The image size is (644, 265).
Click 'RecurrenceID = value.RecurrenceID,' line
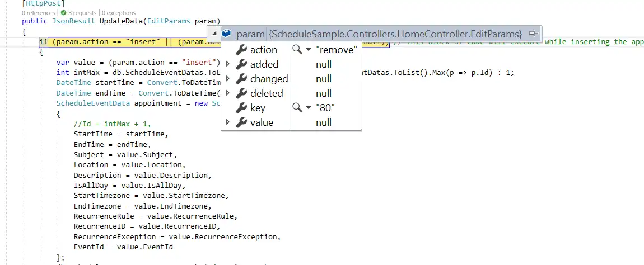pos(147,226)
